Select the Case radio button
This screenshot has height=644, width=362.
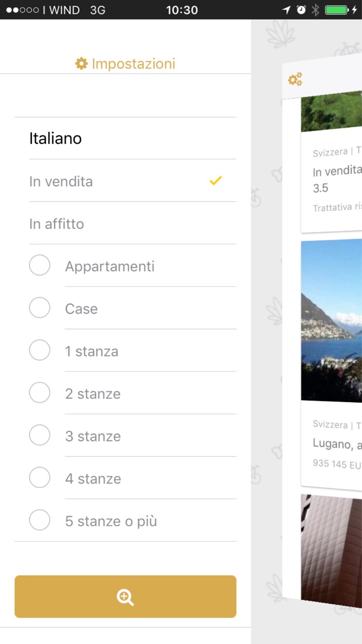click(40, 308)
